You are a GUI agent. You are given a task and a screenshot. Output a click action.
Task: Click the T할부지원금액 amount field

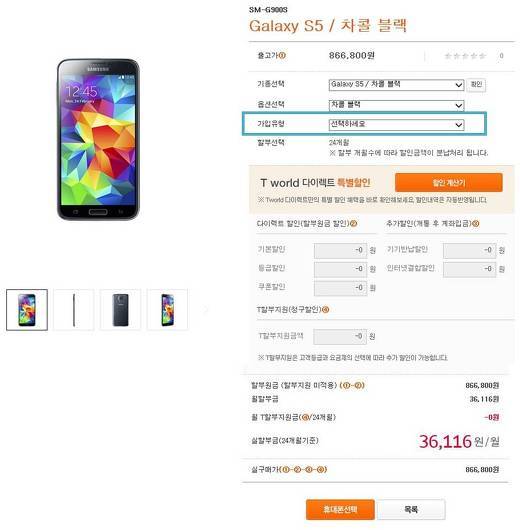(x=340, y=337)
